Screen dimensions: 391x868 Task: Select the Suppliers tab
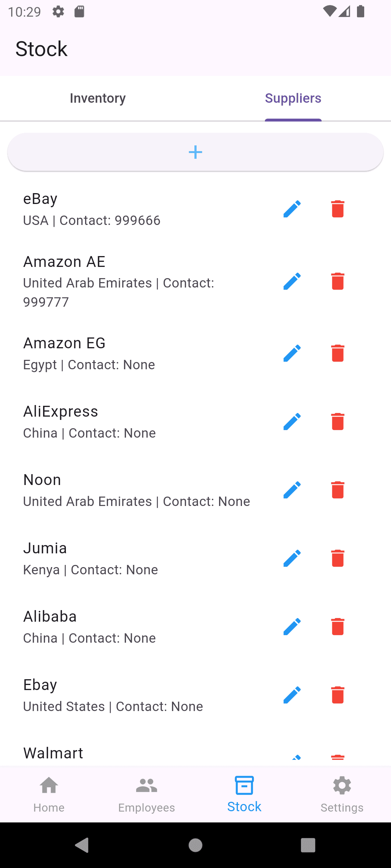[x=293, y=98]
